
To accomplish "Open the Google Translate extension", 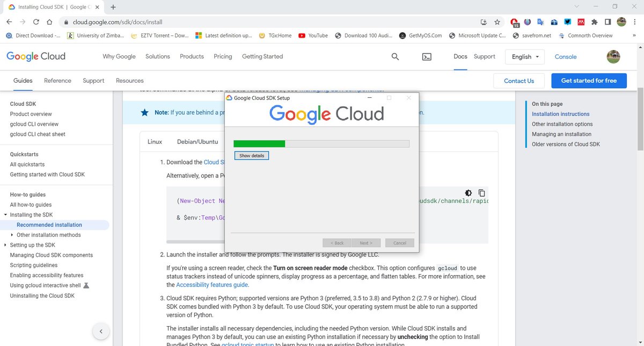I will click(540, 22).
